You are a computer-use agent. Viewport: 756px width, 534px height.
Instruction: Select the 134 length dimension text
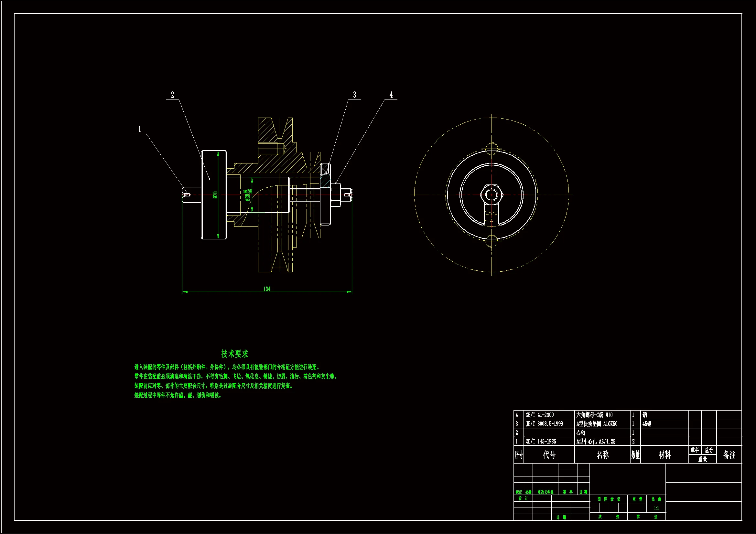click(267, 289)
